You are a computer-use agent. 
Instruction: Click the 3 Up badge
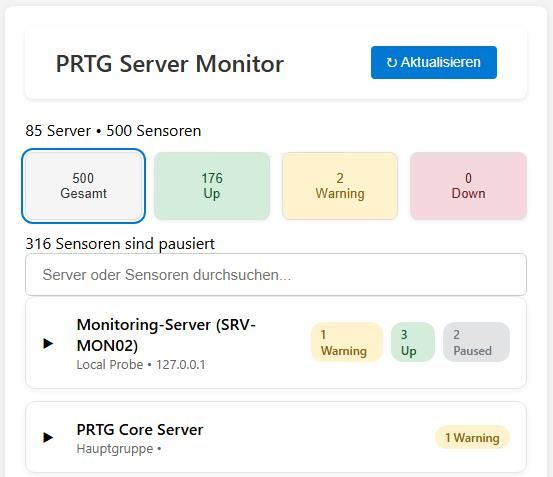(x=413, y=342)
